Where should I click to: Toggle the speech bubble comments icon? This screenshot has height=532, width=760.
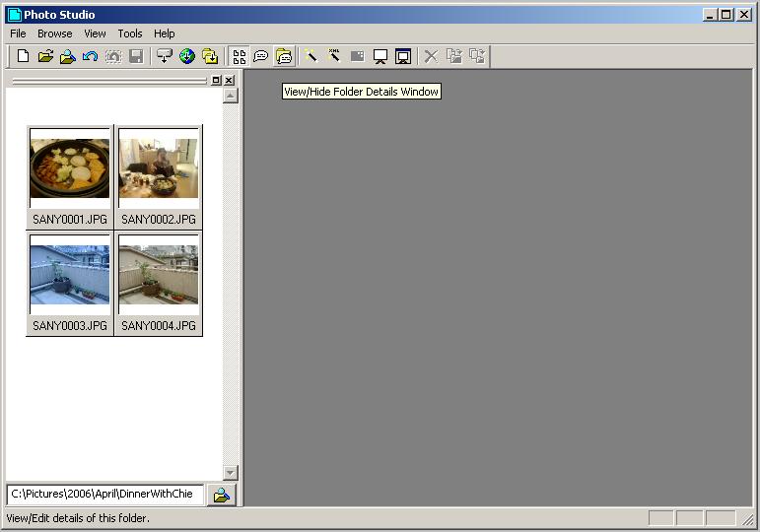tap(261, 56)
